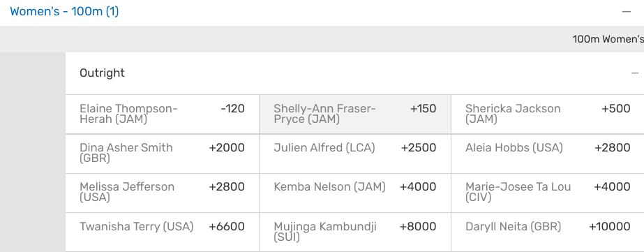Bet on Daryll Neita at +10000
644x252 pixels.
point(548,232)
